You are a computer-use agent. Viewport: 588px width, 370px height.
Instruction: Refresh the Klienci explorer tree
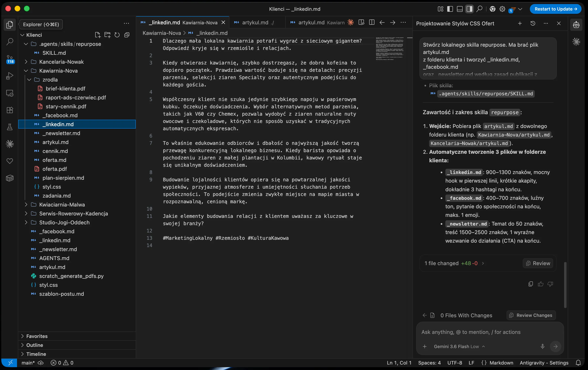[x=117, y=35]
